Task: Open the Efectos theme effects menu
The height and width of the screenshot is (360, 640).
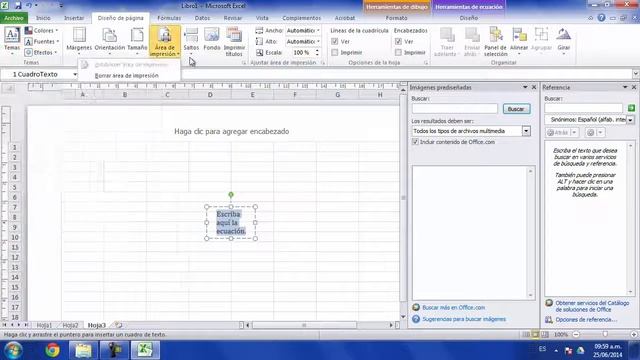Action: [41, 53]
